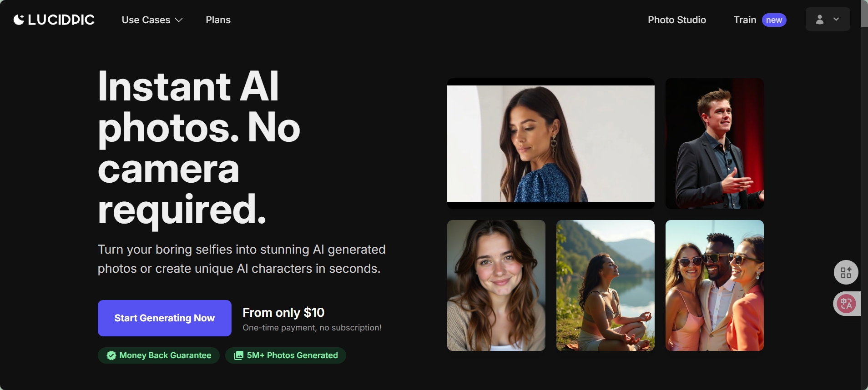Expand the Use Cases dropdown chevron
Viewport: 868px width, 390px height.
[x=179, y=20]
